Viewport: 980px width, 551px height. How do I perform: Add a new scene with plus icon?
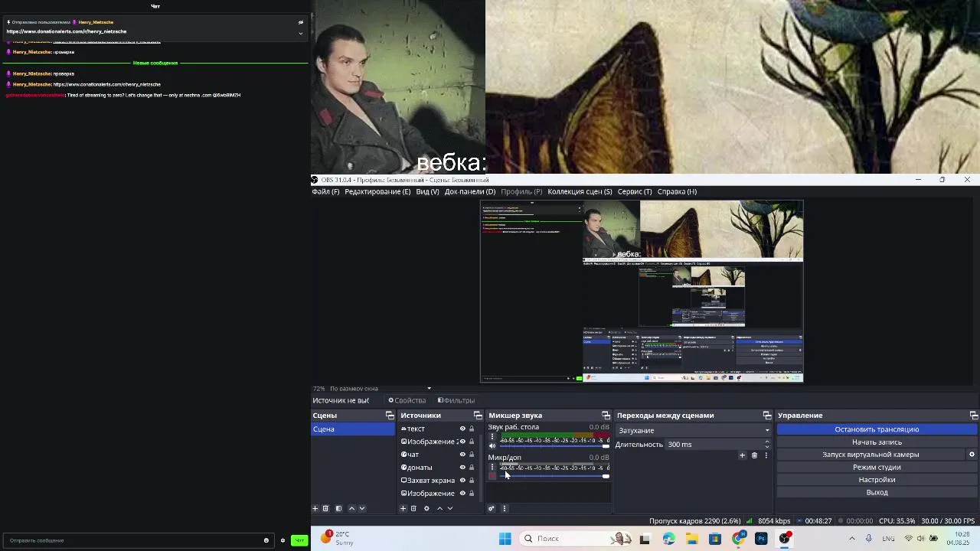315,508
